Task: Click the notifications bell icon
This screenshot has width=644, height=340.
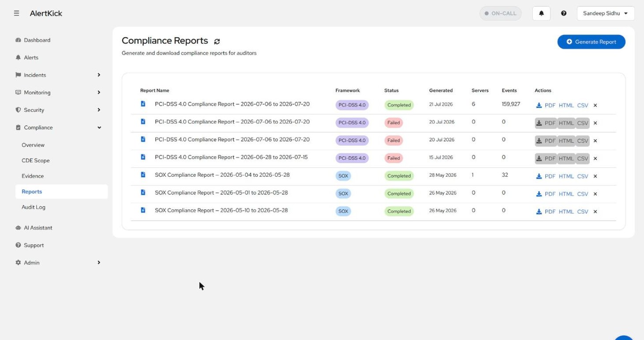Action: (x=541, y=13)
